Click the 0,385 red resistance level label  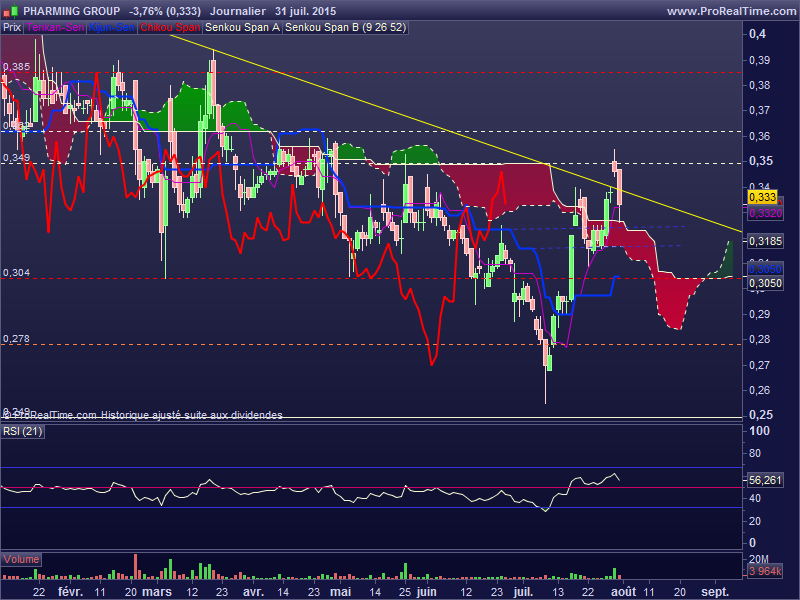[16, 67]
